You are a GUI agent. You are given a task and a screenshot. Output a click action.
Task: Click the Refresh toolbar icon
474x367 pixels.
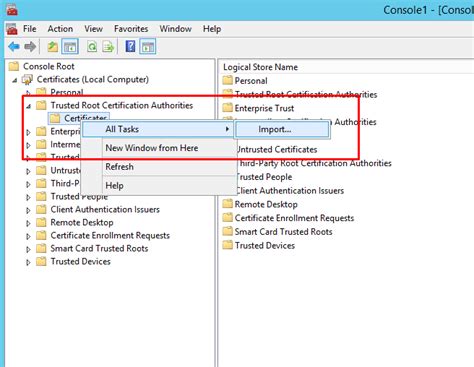92,47
